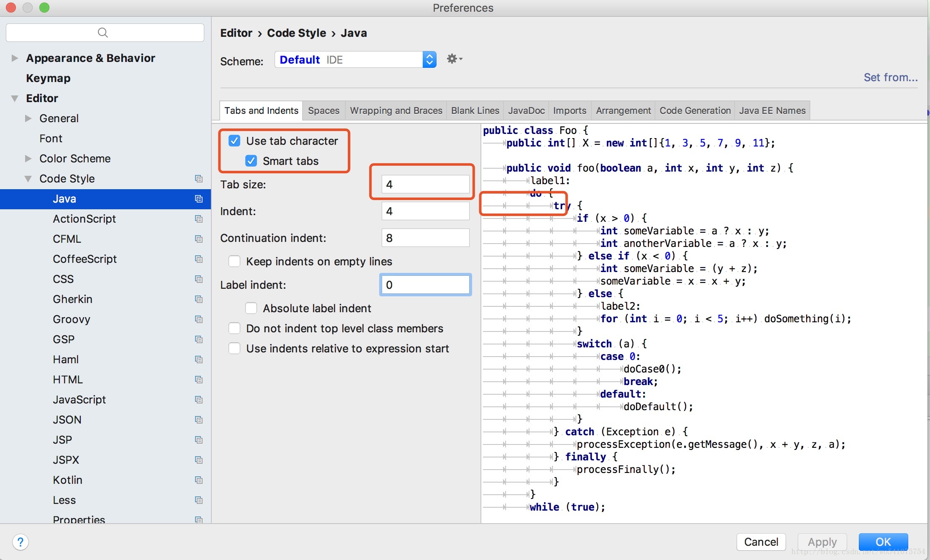Screen dimensions: 930x560
Task: Click the copy icon on the Java row
Action: tap(199, 199)
